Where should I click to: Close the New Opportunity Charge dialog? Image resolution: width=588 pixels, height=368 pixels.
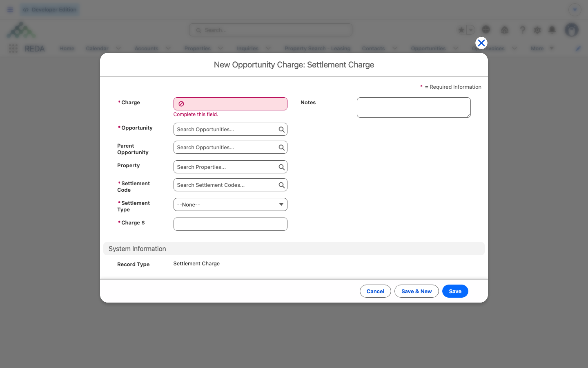(x=481, y=43)
